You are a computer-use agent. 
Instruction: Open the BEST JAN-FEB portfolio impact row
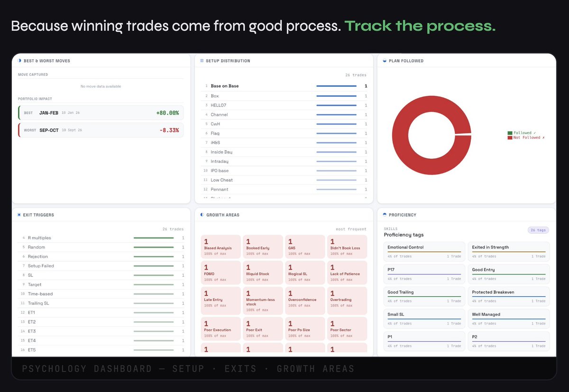(x=101, y=113)
